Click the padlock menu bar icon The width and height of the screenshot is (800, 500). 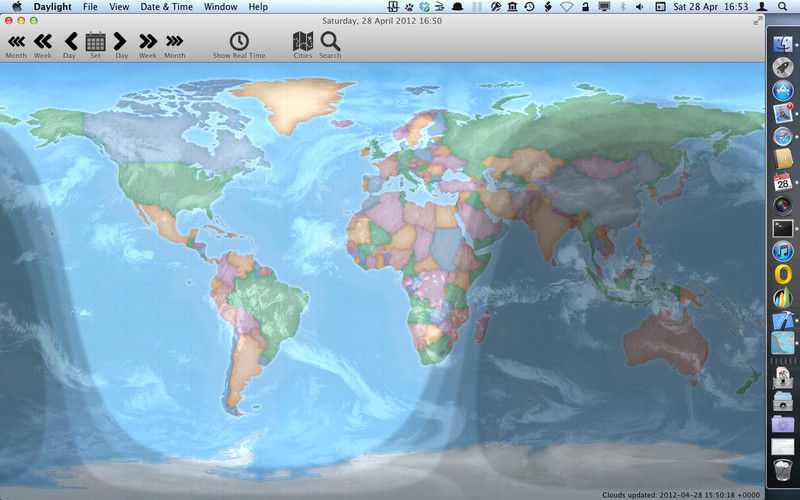pos(585,7)
